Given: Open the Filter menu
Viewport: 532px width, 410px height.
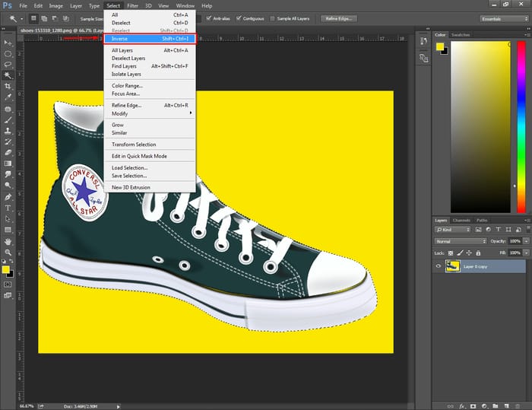Looking at the screenshot, I should [x=132, y=6].
